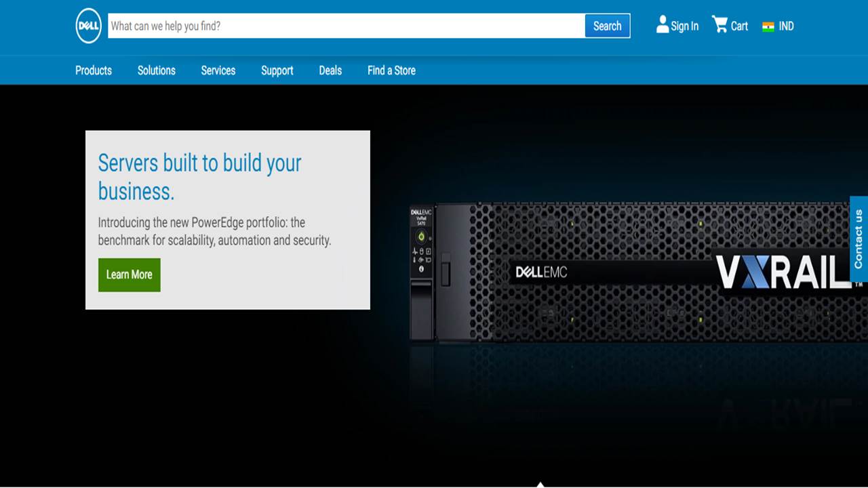The image size is (868, 488).
Task: Open the Support menu
Action: 277,70
